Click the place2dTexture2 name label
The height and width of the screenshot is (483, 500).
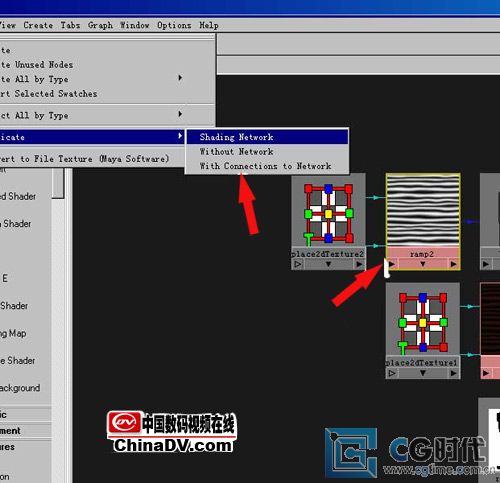[327, 254]
